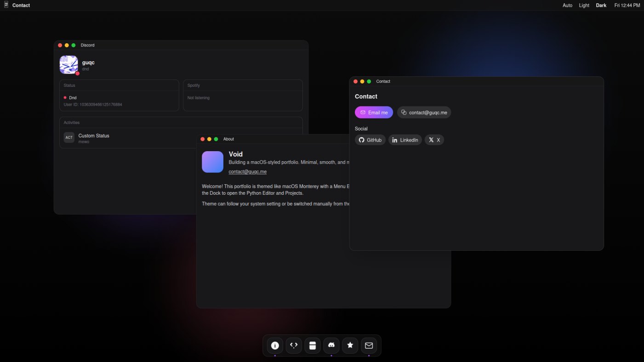Switch theme to Light mode

(584, 5)
